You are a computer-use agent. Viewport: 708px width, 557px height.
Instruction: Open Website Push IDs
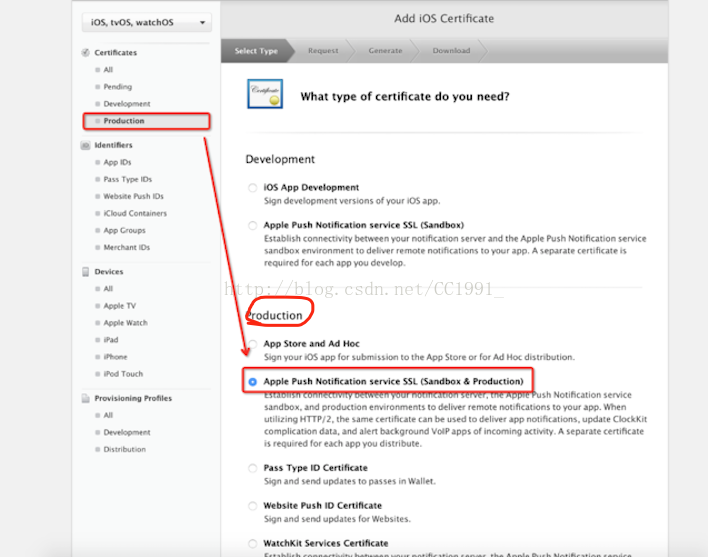coord(133,196)
